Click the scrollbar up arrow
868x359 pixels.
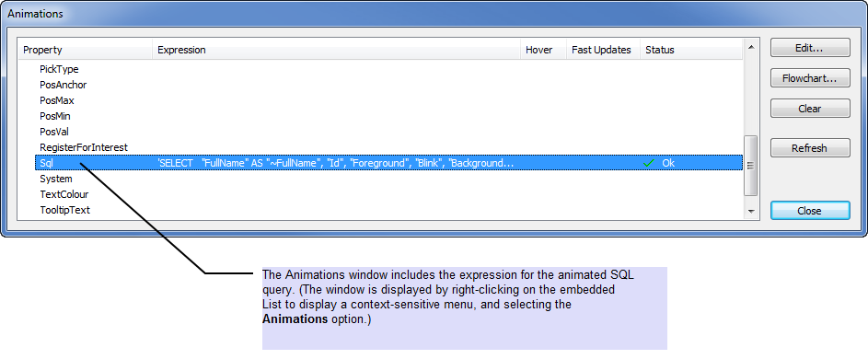click(751, 47)
